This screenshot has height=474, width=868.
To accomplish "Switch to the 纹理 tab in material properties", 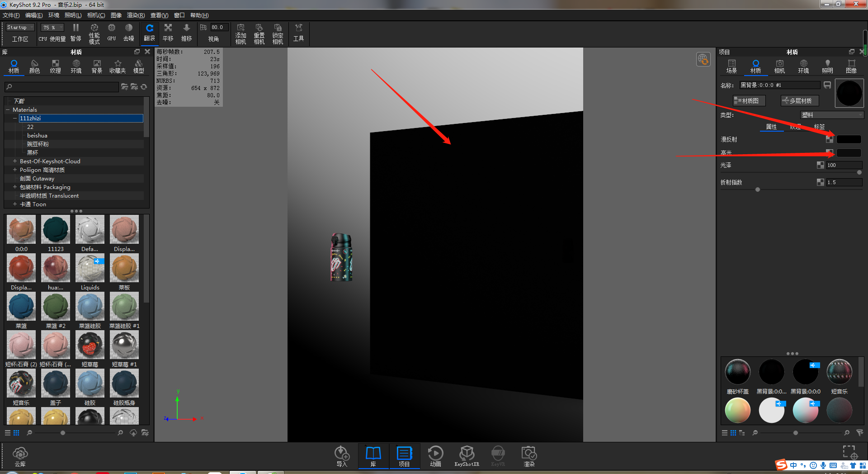I will 796,127.
